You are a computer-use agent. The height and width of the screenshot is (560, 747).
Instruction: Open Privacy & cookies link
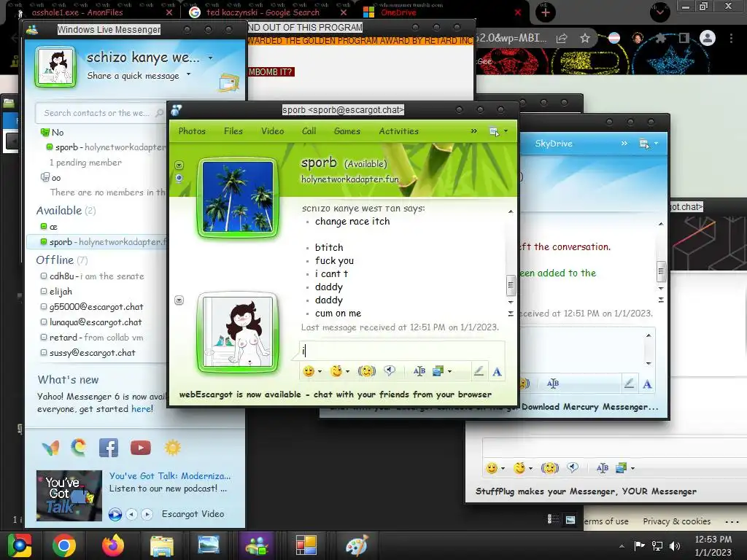(676, 521)
